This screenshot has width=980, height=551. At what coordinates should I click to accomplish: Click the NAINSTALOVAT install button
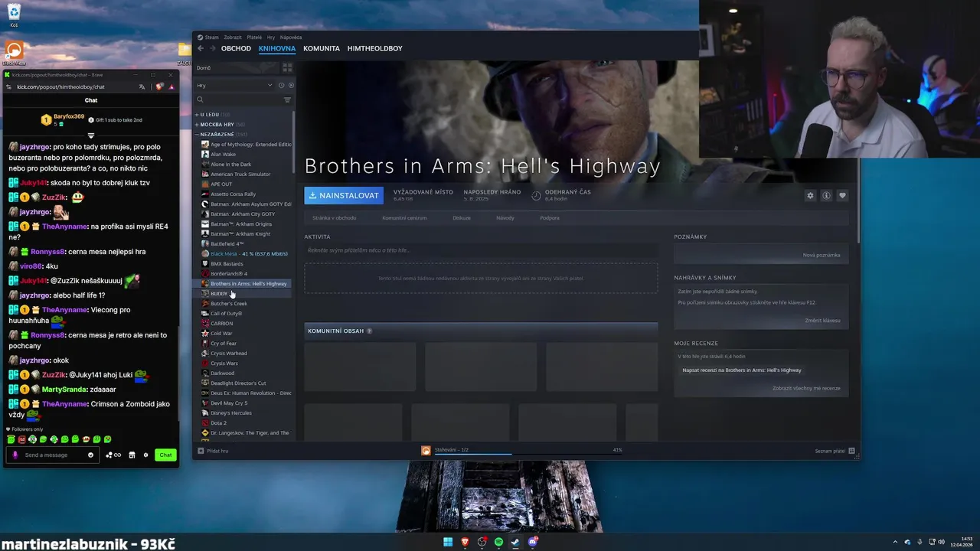tap(344, 195)
